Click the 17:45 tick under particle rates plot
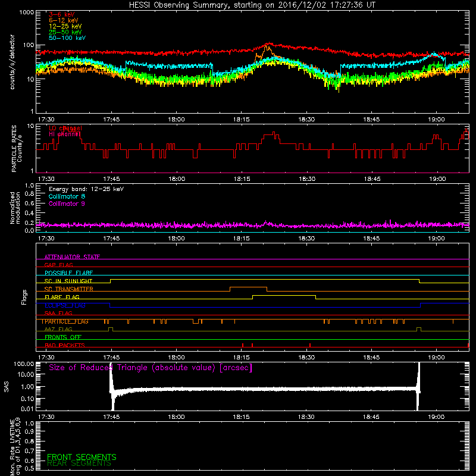The width and height of the screenshot is (476, 476). pos(111,179)
